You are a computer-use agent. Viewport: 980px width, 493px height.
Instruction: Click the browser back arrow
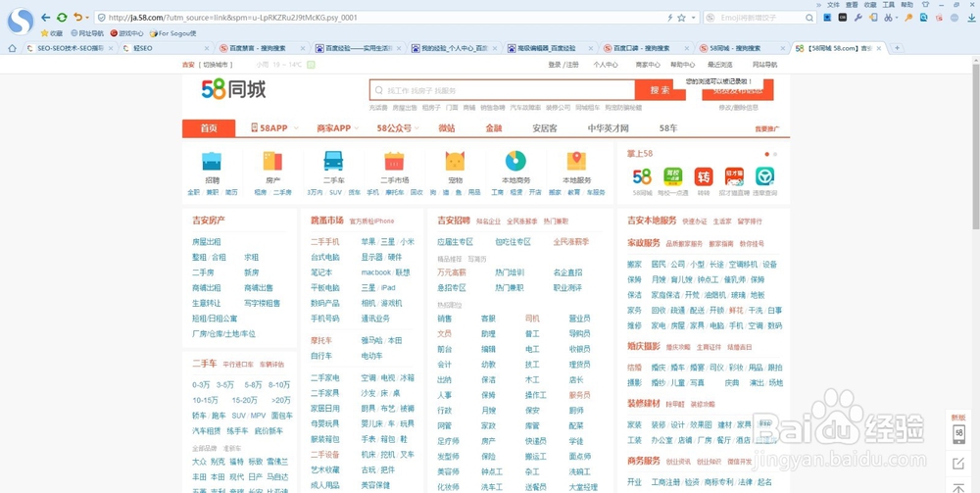point(46,18)
